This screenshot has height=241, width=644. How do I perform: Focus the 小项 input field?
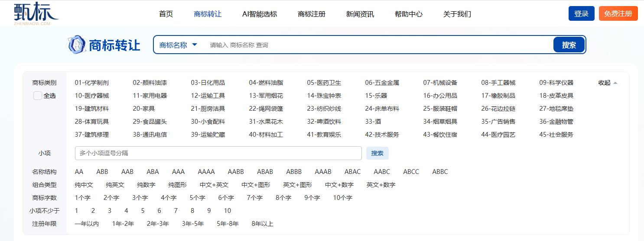[x=218, y=153]
